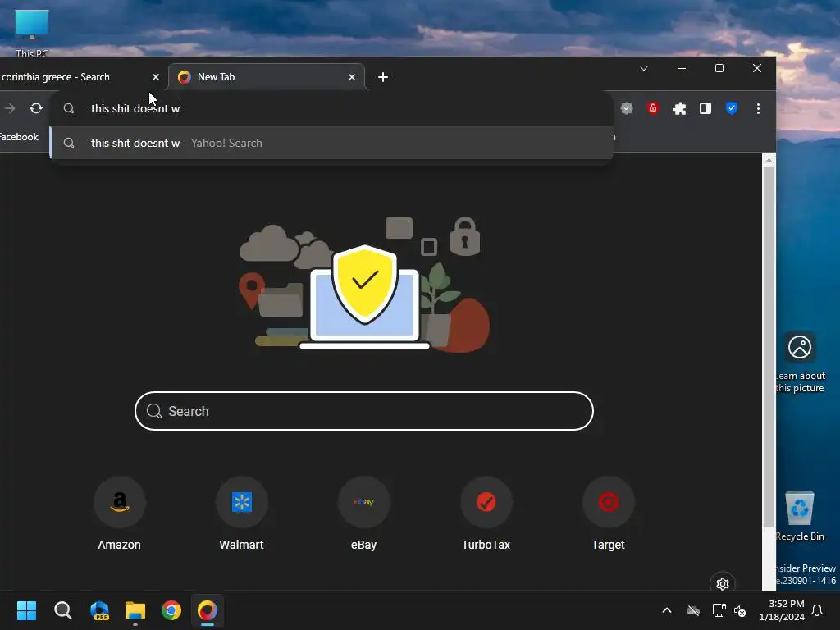Choose the Yahoo! Search suggestion
This screenshot has width=840, height=630.
tap(332, 143)
